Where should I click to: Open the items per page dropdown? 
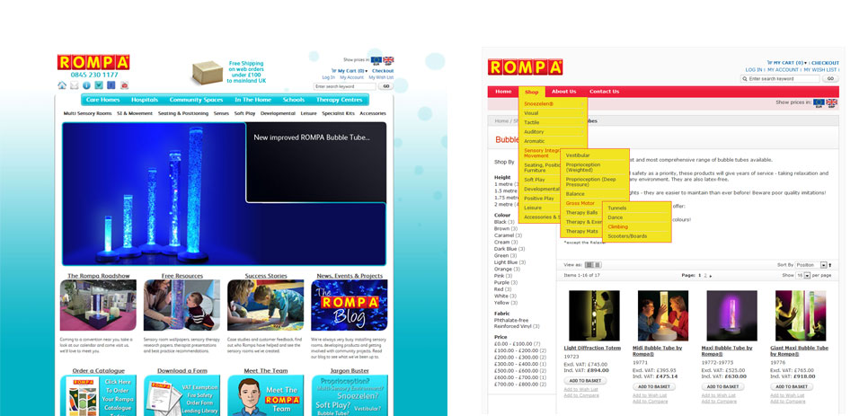(803, 276)
